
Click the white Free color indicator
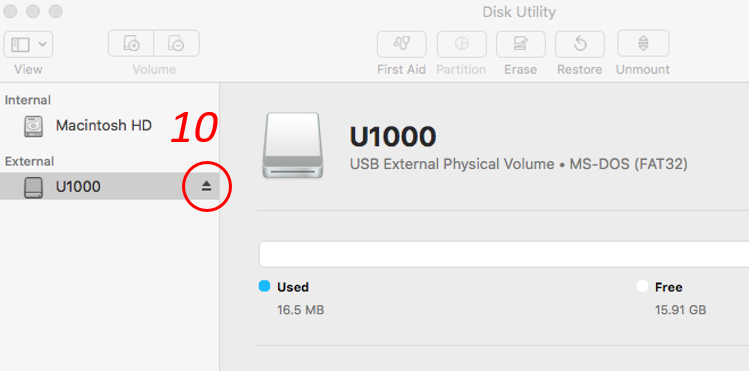pos(642,286)
